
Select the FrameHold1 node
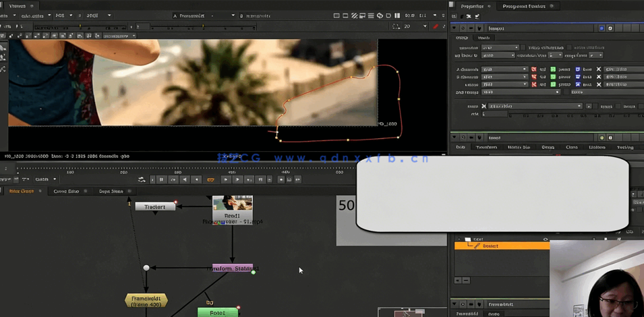[x=146, y=300]
